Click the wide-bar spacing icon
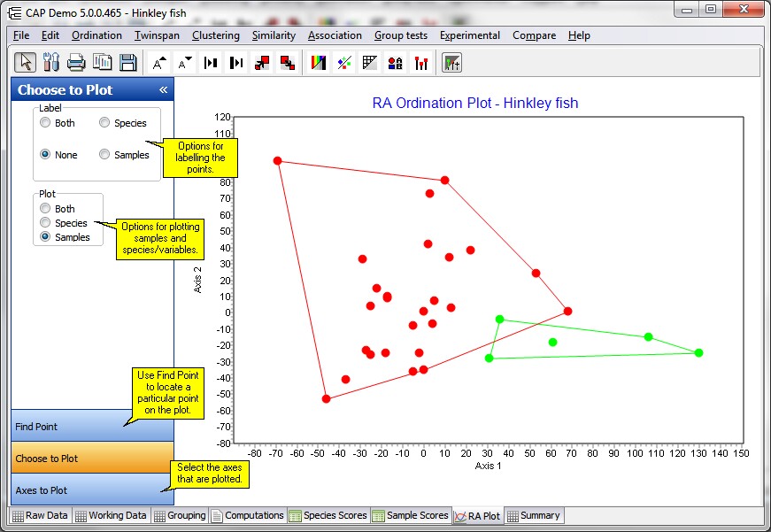Viewport: 771px width, 532px height. point(236,63)
